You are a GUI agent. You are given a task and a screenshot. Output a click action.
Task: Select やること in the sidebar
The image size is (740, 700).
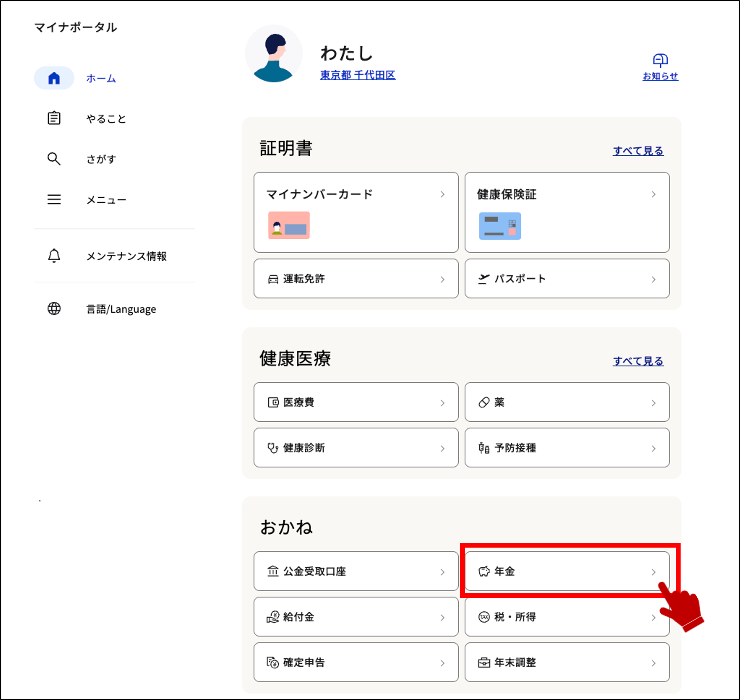pyautogui.click(x=106, y=119)
